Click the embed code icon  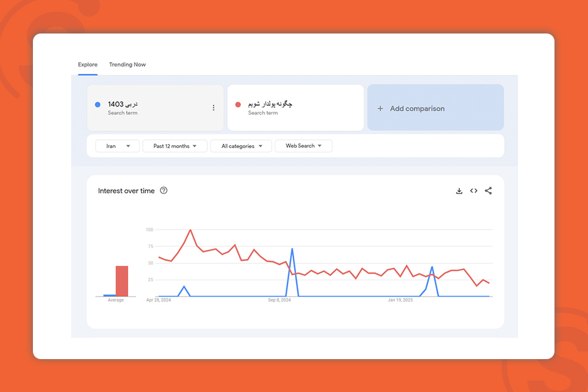point(474,191)
